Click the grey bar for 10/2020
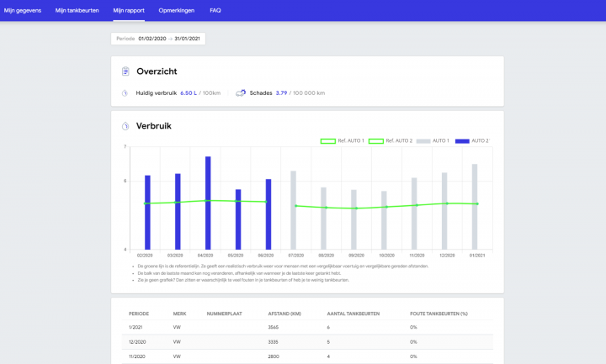Viewport: 606px width, 364px height. [x=384, y=220]
